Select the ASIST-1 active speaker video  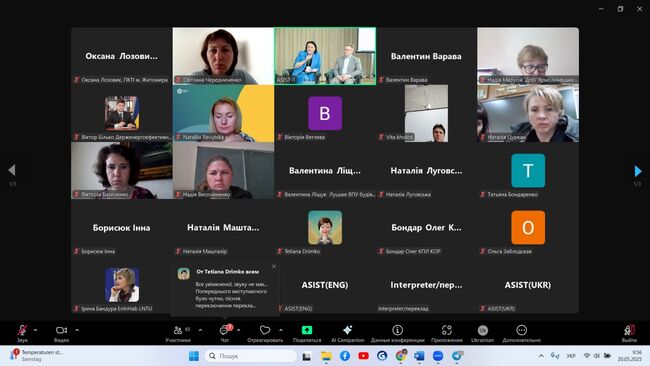(x=325, y=56)
